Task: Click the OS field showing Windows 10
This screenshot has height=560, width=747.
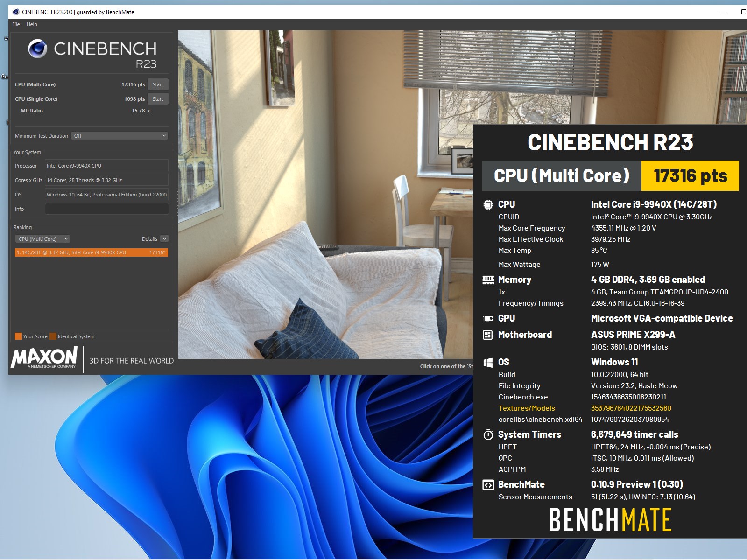Action: 106,195
